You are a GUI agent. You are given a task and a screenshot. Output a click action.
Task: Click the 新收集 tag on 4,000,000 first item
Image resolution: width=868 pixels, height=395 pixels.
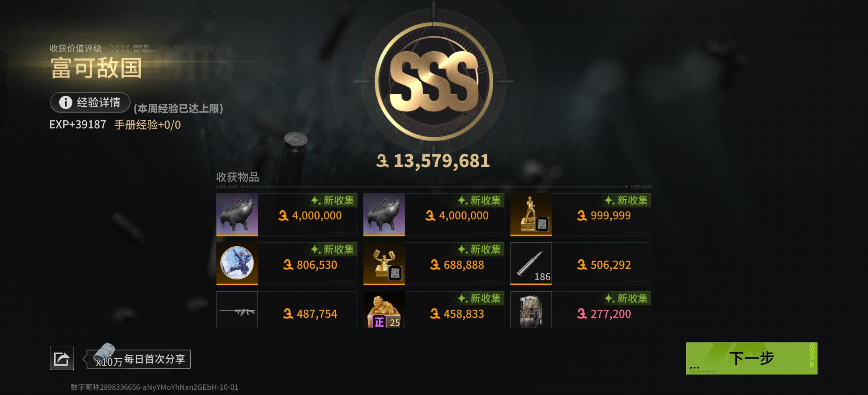[x=332, y=200]
